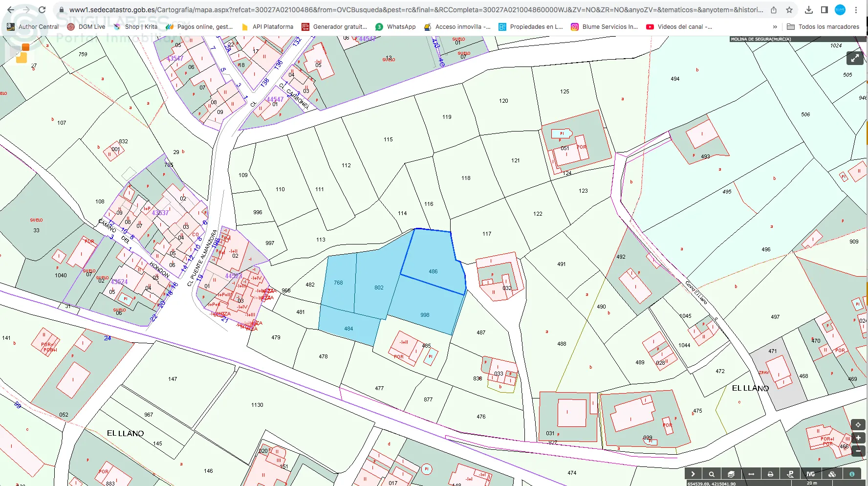Click parcel number 117 on map
The height and width of the screenshot is (486, 868).
point(487,234)
